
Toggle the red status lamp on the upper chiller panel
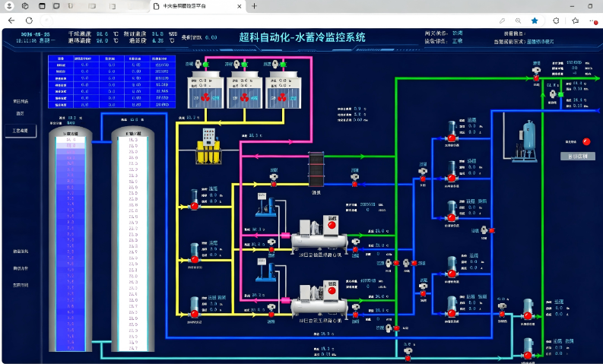pyautogui.click(x=332, y=225)
